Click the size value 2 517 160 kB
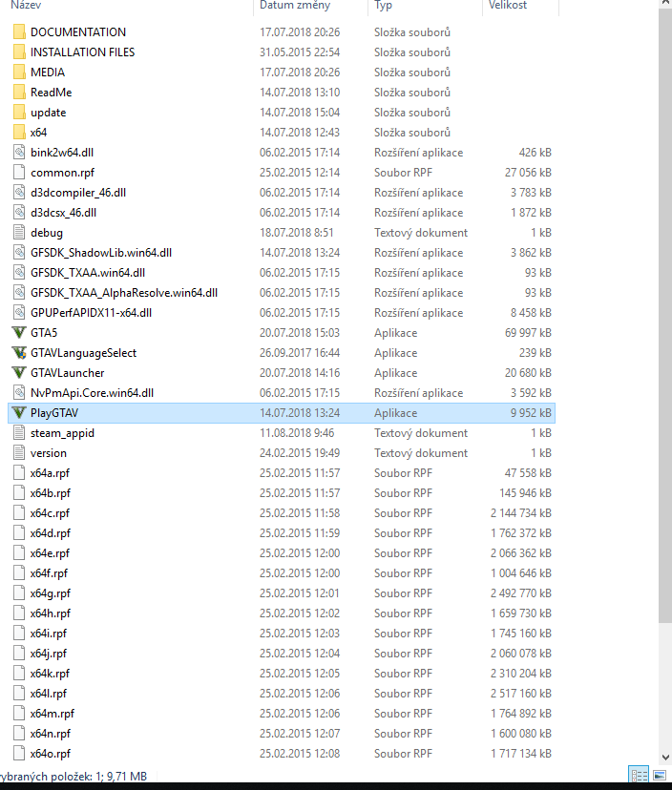The height and width of the screenshot is (790, 672). (x=521, y=694)
